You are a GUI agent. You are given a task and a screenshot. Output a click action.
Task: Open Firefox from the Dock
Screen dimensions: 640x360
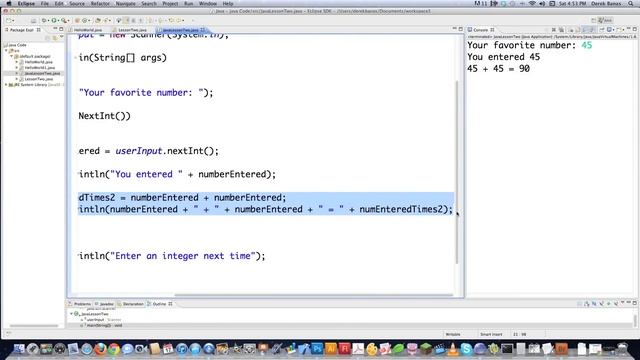[100, 349]
